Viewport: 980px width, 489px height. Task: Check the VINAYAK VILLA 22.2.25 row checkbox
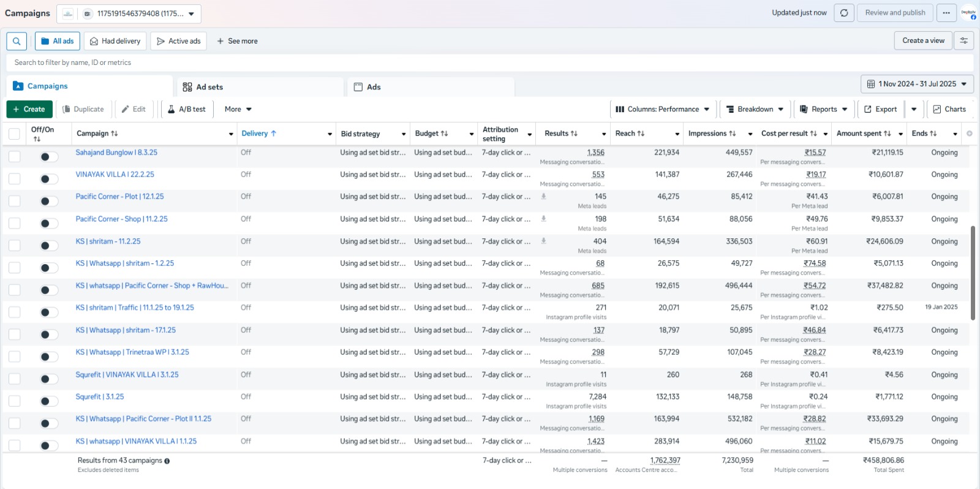tap(15, 179)
